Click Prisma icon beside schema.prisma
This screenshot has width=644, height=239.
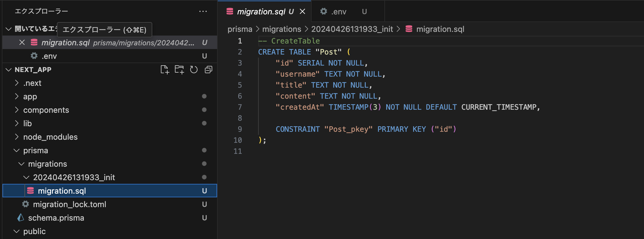21,218
